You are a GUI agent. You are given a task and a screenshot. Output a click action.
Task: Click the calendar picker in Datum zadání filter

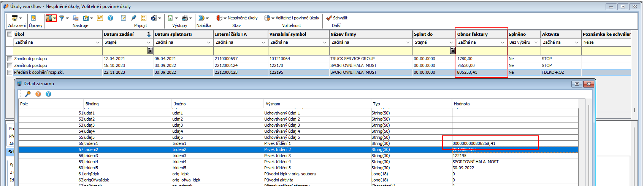point(150,50)
